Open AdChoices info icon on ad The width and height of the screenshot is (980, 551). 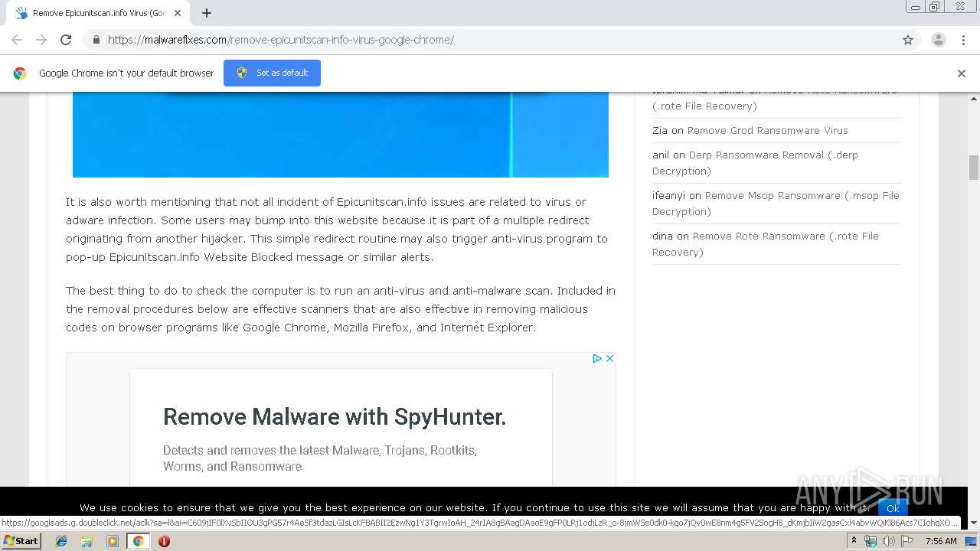597,358
